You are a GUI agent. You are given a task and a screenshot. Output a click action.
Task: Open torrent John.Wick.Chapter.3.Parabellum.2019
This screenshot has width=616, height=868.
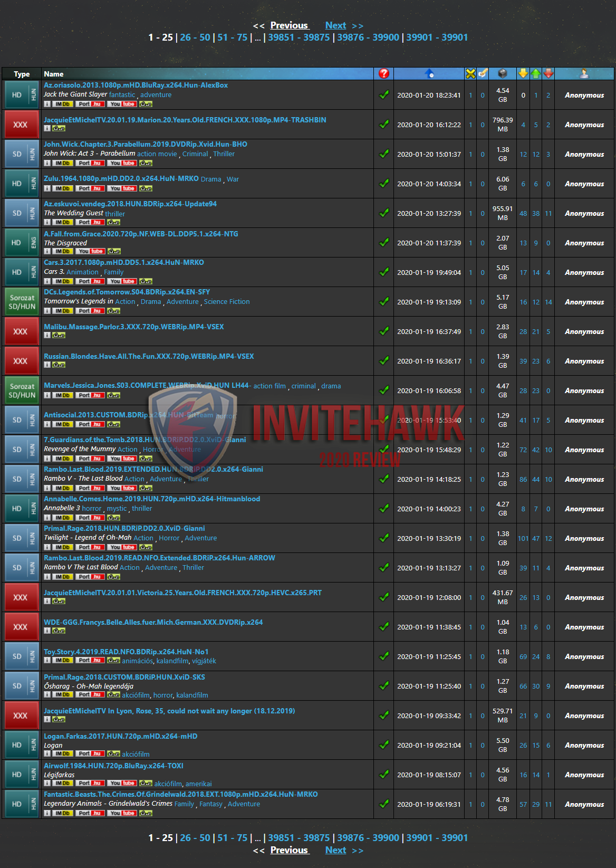pos(146,145)
